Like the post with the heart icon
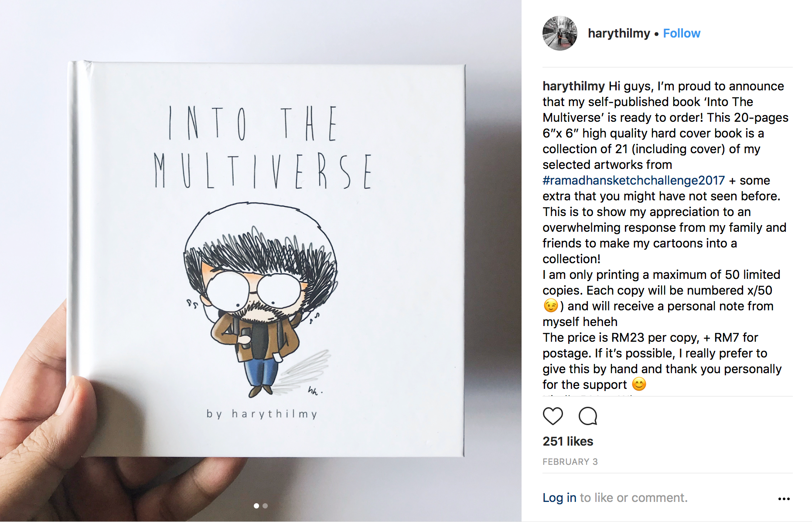The width and height of the screenshot is (812, 522). pyautogui.click(x=553, y=416)
